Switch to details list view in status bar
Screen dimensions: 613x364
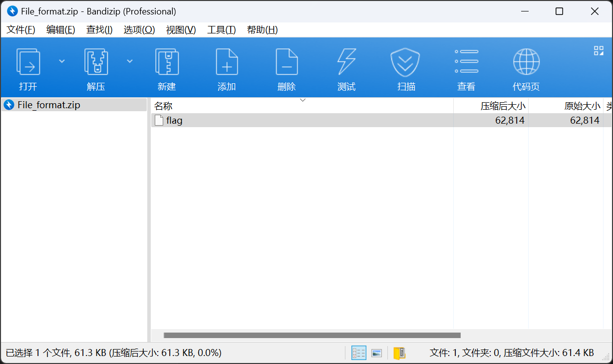point(358,353)
